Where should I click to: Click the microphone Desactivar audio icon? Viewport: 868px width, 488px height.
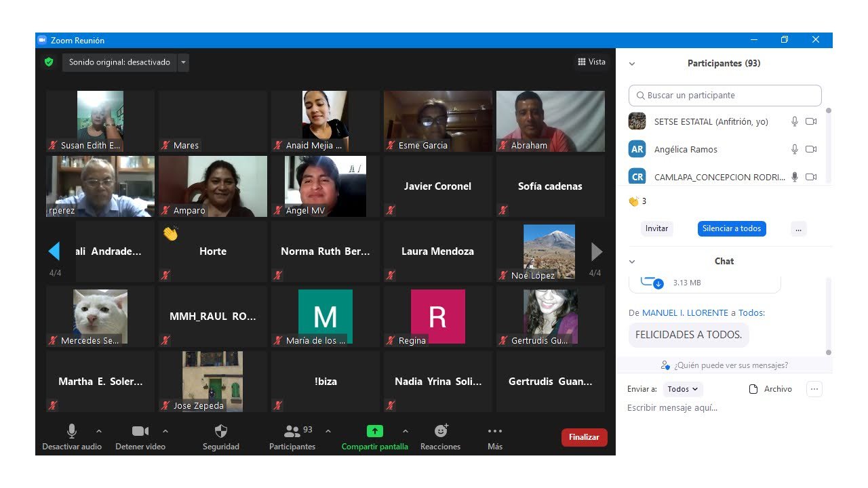click(x=71, y=431)
